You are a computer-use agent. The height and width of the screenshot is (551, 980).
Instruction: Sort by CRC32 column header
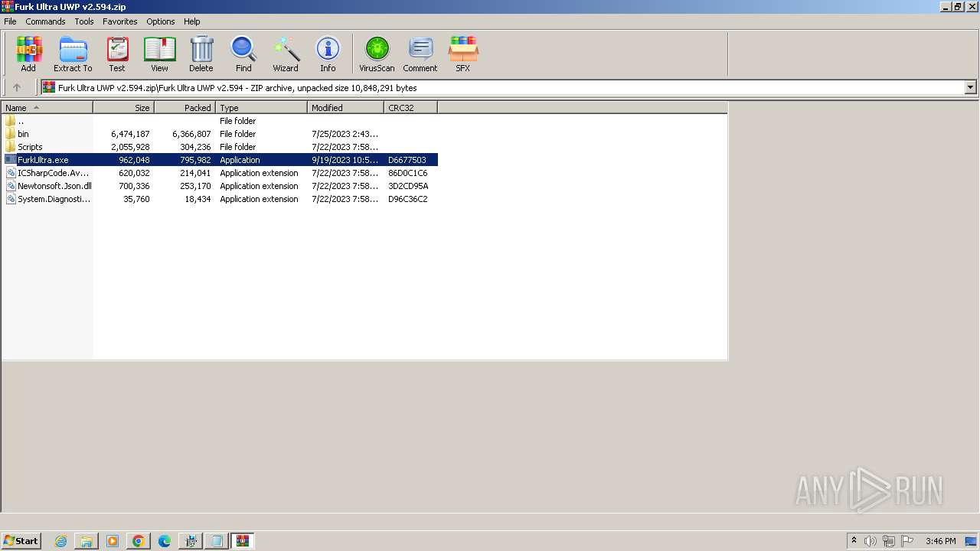pyautogui.click(x=410, y=108)
